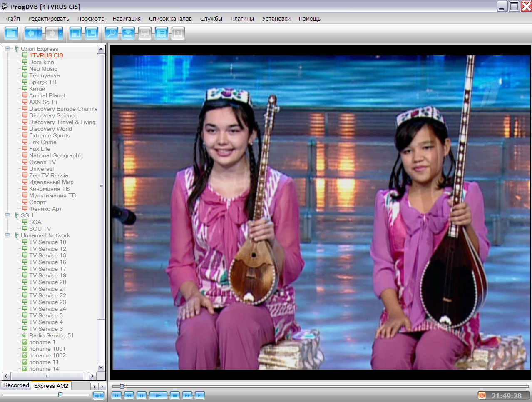This screenshot has height=402, width=532.
Task: Open channel search magnifier tool
Action: 112,33
